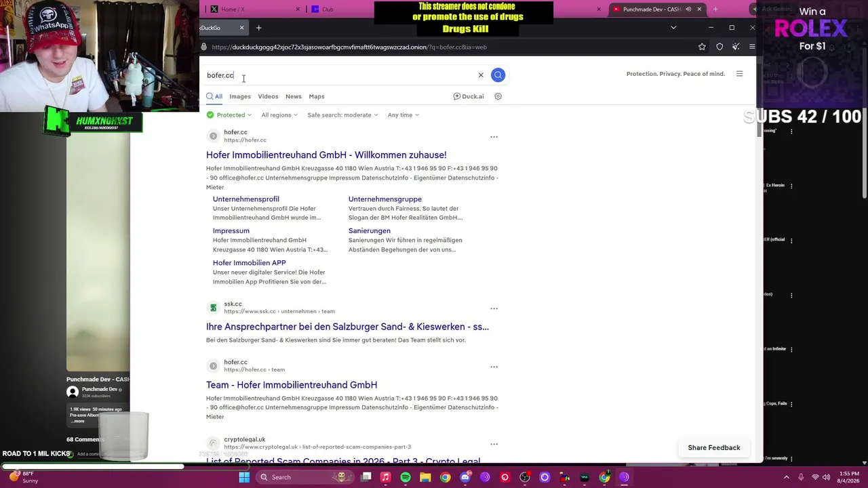868x488 pixels.
Task: Open Team - Hofer Immobilientreuhand GmbH result
Action: pos(292,385)
